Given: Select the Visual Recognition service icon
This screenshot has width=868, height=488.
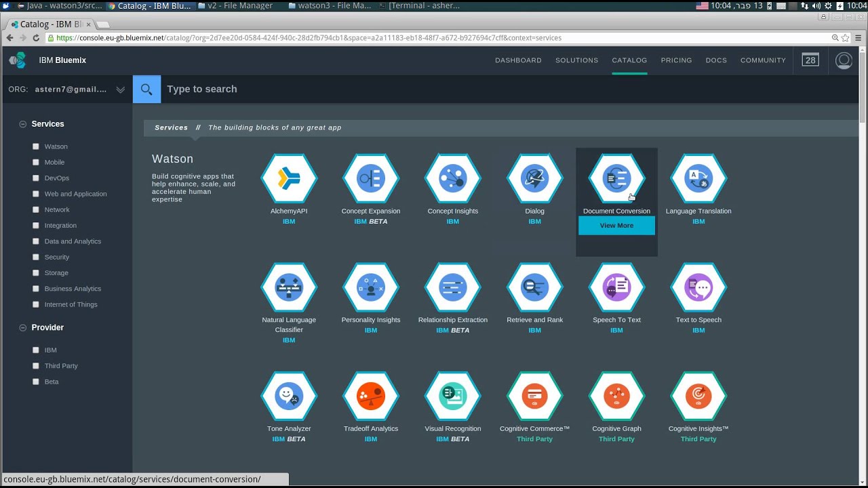Looking at the screenshot, I should [453, 396].
